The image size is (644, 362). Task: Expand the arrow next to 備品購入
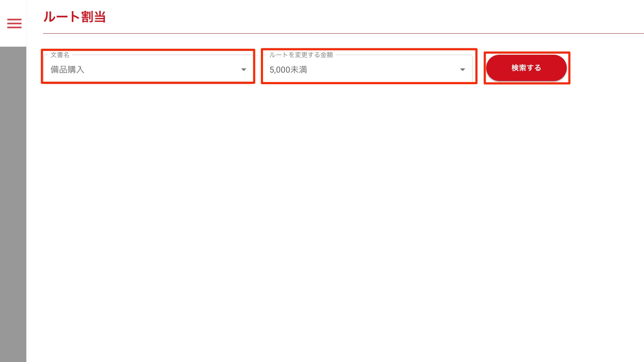click(x=244, y=70)
